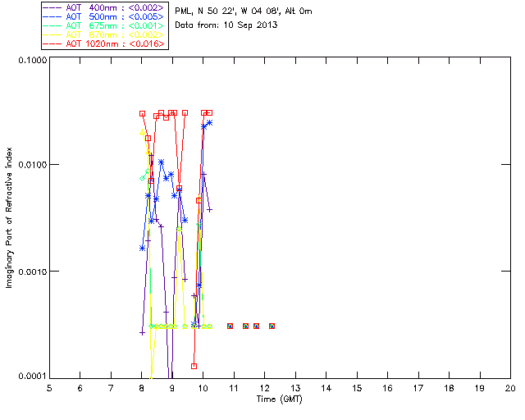This screenshot has height=420, width=525.
Task: Click the x-axis tick label 6
Action: coord(80,388)
